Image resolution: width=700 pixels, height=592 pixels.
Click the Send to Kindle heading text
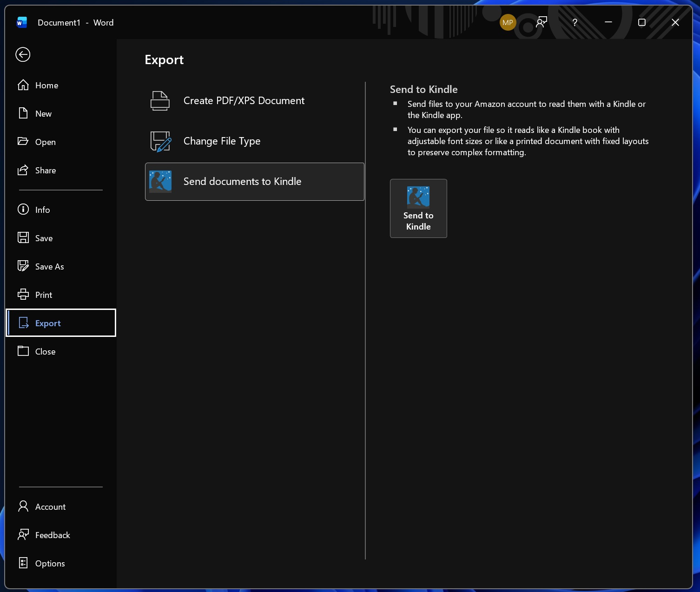click(424, 89)
